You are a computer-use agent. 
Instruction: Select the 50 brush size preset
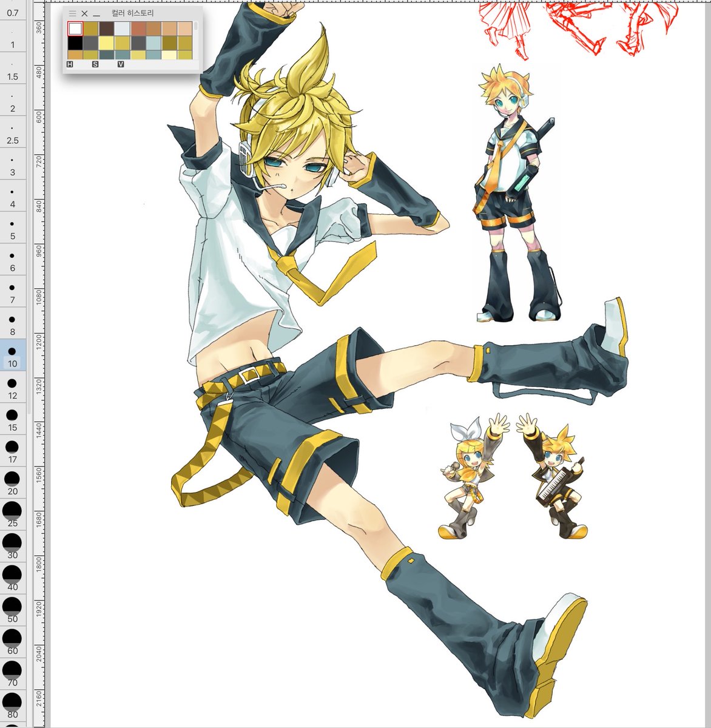click(x=12, y=611)
